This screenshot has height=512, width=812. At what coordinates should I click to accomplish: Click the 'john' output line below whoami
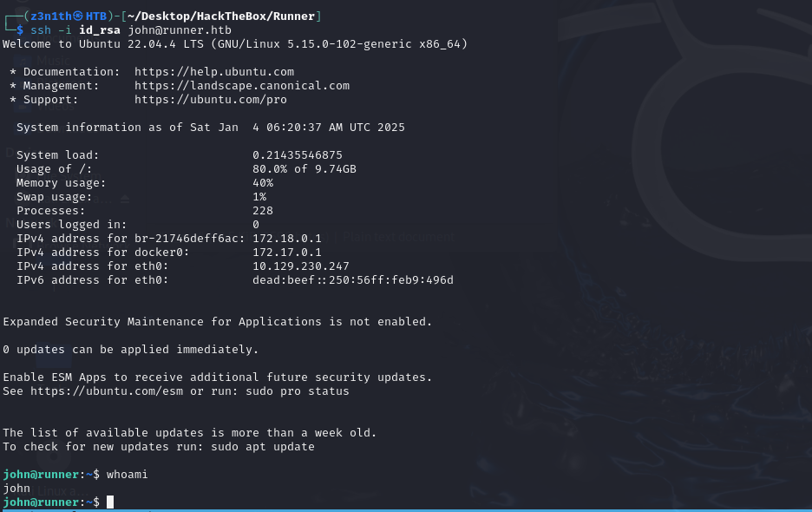(16, 489)
